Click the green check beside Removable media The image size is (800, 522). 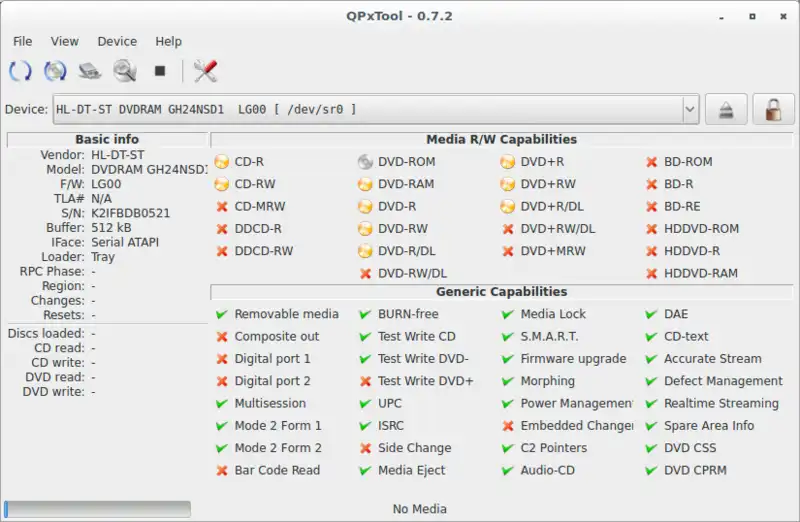tap(221, 314)
